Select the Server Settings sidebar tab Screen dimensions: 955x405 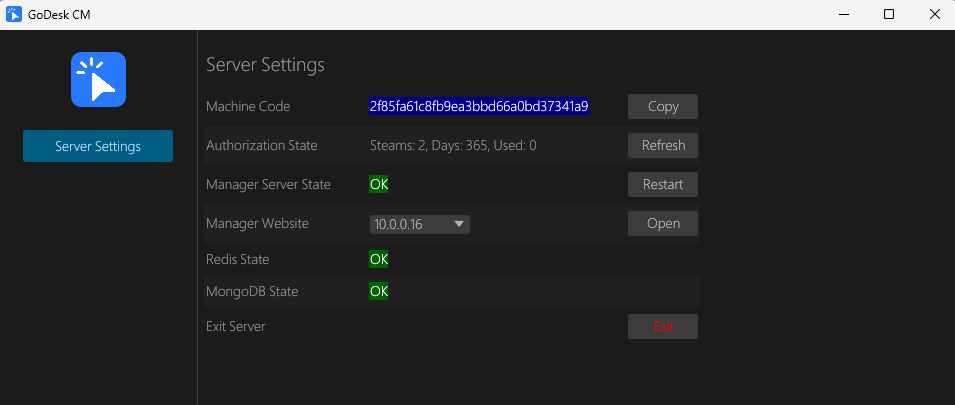tap(98, 146)
